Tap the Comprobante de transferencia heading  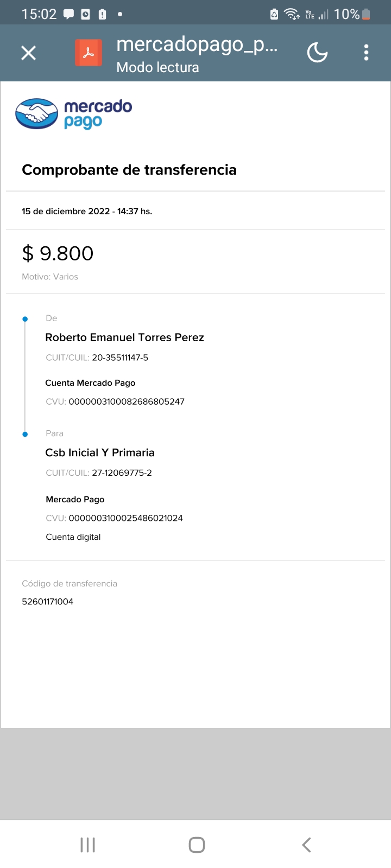[129, 170]
